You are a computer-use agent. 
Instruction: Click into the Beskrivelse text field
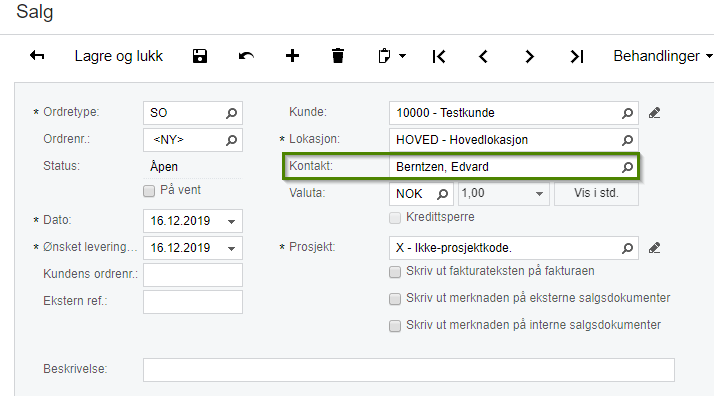coord(408,370)
